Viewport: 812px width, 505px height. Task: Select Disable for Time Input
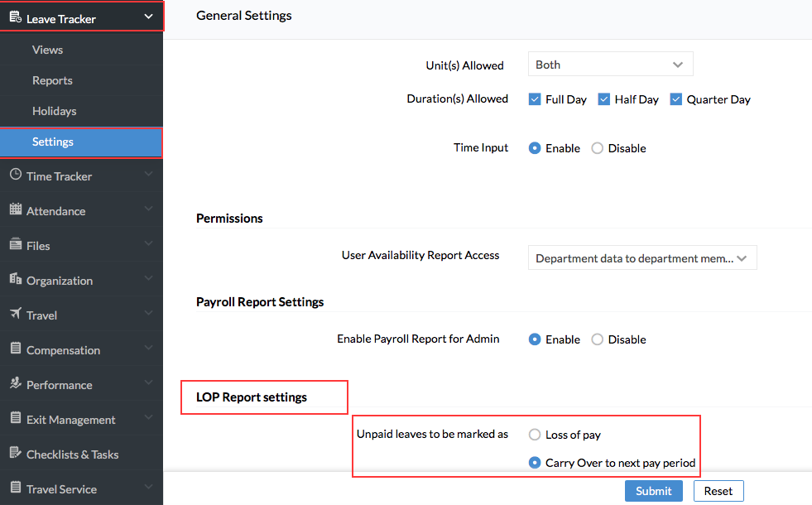pos(597,148)
